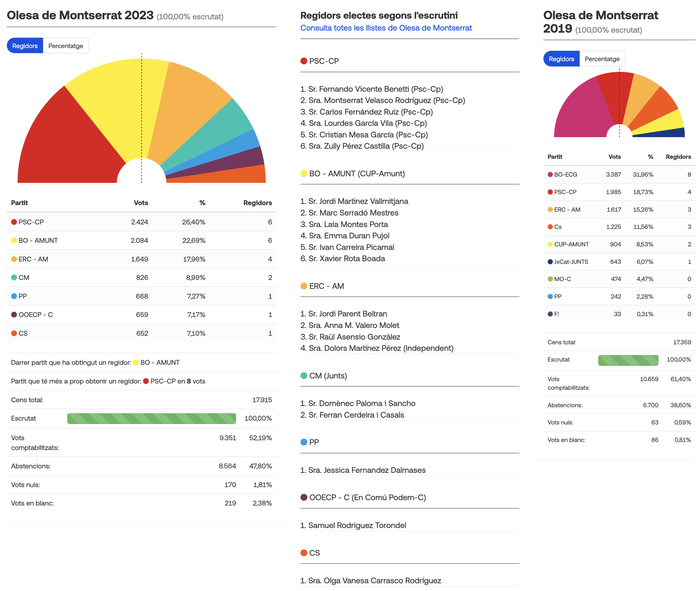Click orange dot beside ERC - AM in 2023 table

click(14, 259)
